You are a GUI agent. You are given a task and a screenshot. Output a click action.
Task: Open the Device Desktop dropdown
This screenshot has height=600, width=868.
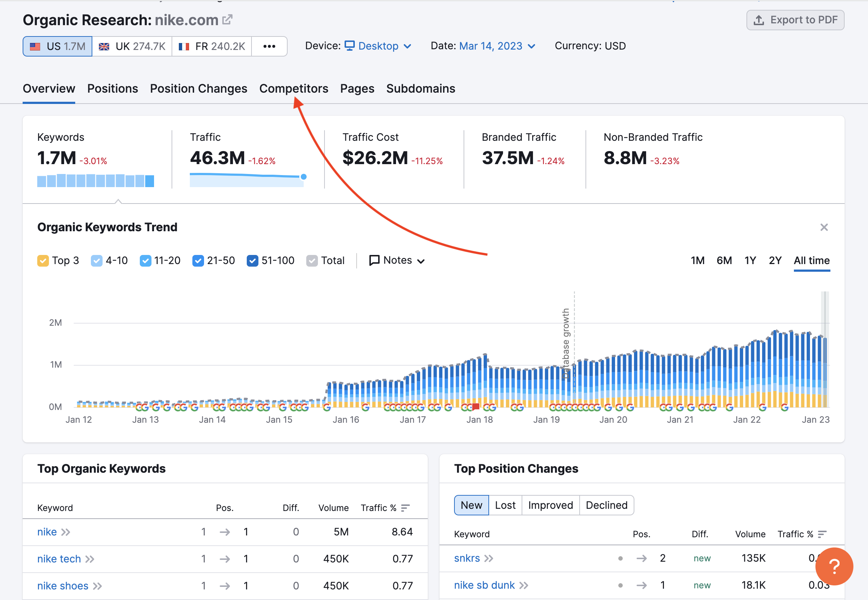[378, 46]
